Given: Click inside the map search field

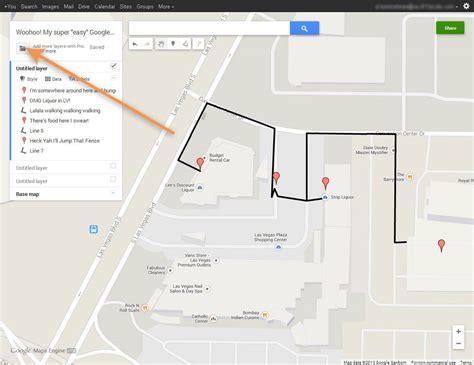Looking at the screenshot, I should click(x=209, y=29).
